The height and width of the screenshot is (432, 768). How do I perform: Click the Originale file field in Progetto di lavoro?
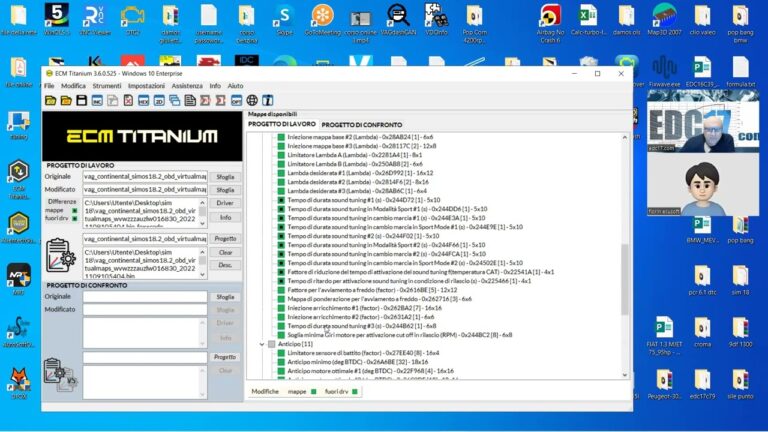pos(145,176)
